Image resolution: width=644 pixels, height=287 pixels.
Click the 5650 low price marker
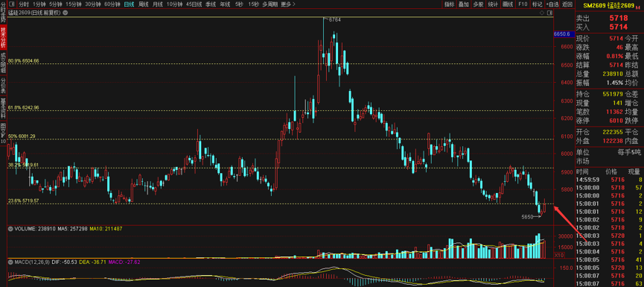527,216
